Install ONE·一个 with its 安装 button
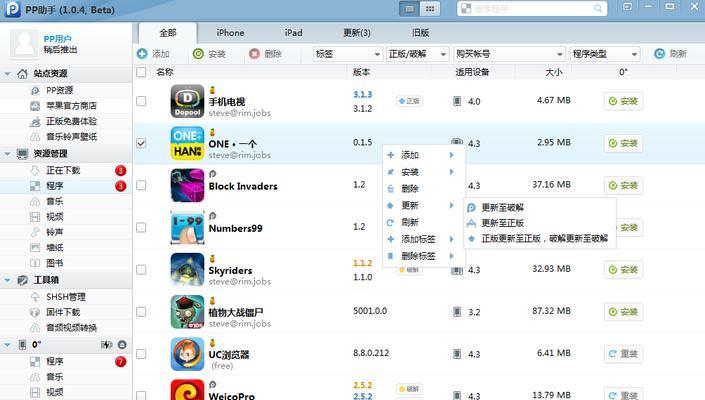705x400 pixels. 623,143
